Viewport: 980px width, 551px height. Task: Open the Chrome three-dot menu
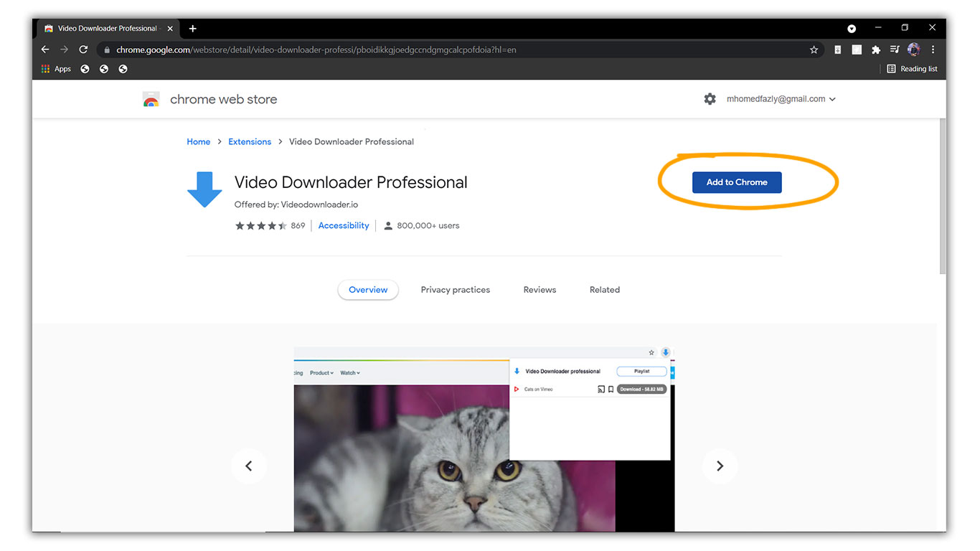(x=933, y=50)
